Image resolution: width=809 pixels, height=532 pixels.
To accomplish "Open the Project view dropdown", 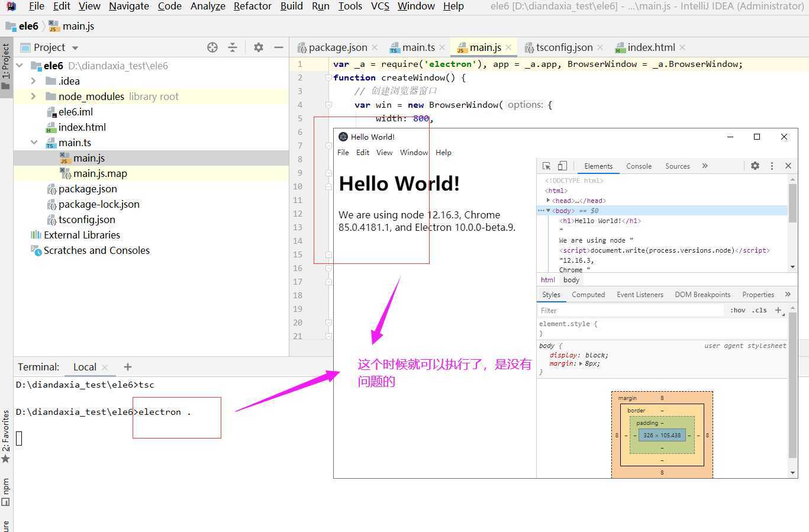I will 75,47.
